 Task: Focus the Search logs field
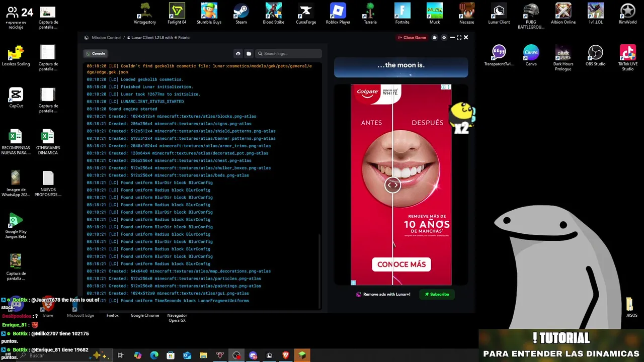(289, 53)
